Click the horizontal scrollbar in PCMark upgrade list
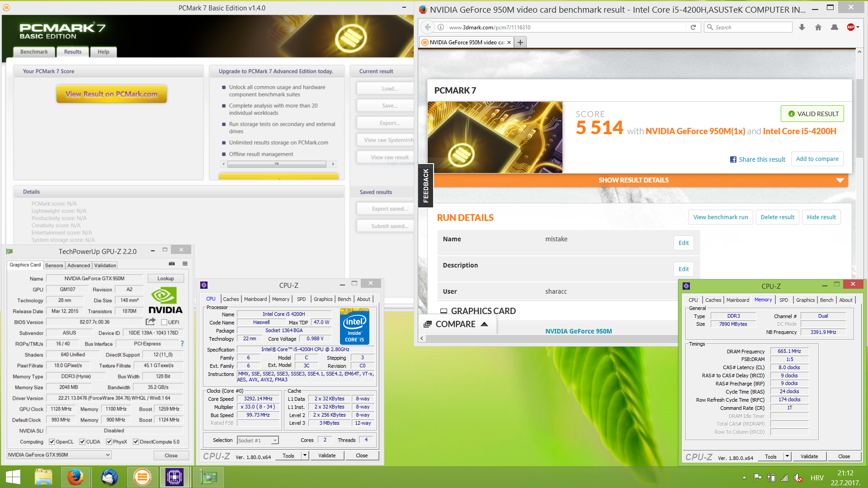Viewport: 868px width, 488px height. pos(277,164)
